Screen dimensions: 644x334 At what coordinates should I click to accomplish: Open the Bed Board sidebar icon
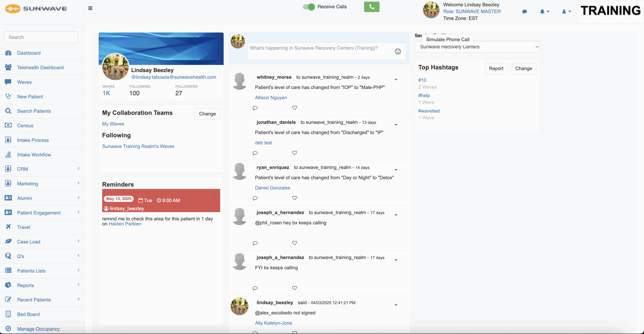[8, 314]
